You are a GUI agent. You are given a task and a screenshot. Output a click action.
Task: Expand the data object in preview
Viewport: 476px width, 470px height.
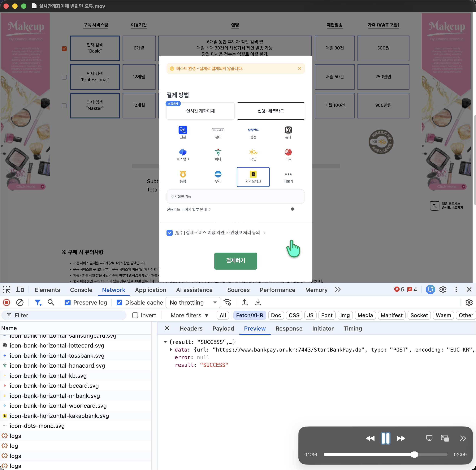pos(171,350)
